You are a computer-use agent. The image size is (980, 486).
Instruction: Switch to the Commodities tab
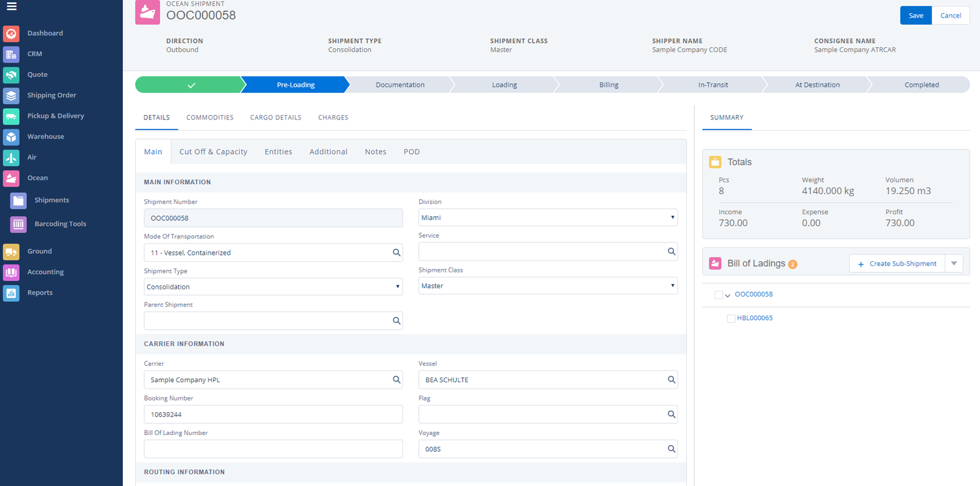click(x=210, y=118)
